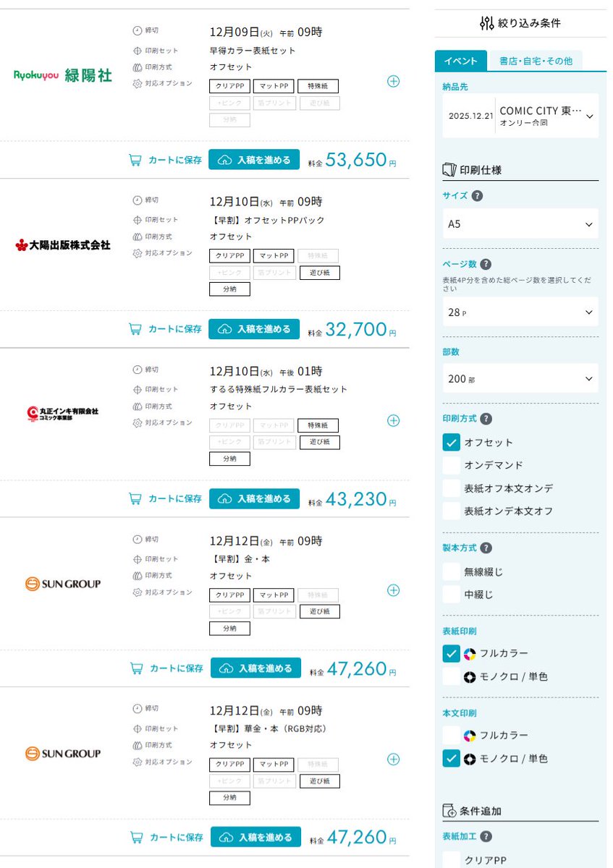Enable the 表紙オフ本文オンデ checkbox
The height and width of the screenshot is (868, 613).
451,488
